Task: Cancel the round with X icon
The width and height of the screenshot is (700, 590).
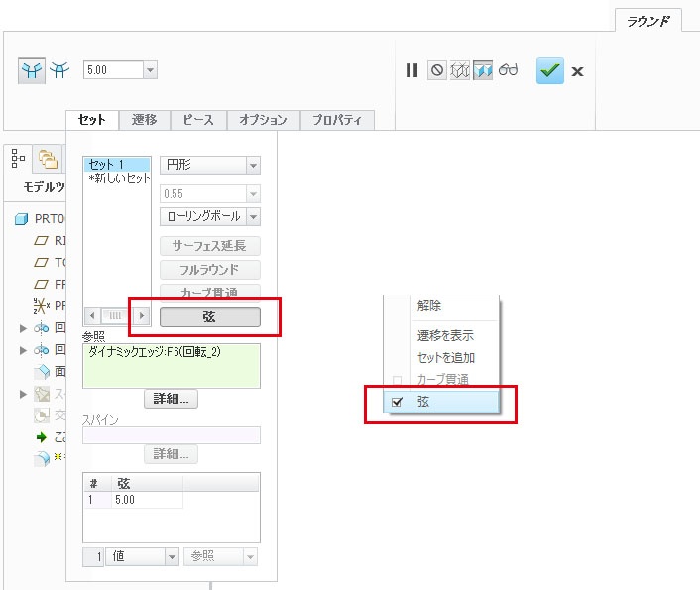Action: click(x=577, y=71)
